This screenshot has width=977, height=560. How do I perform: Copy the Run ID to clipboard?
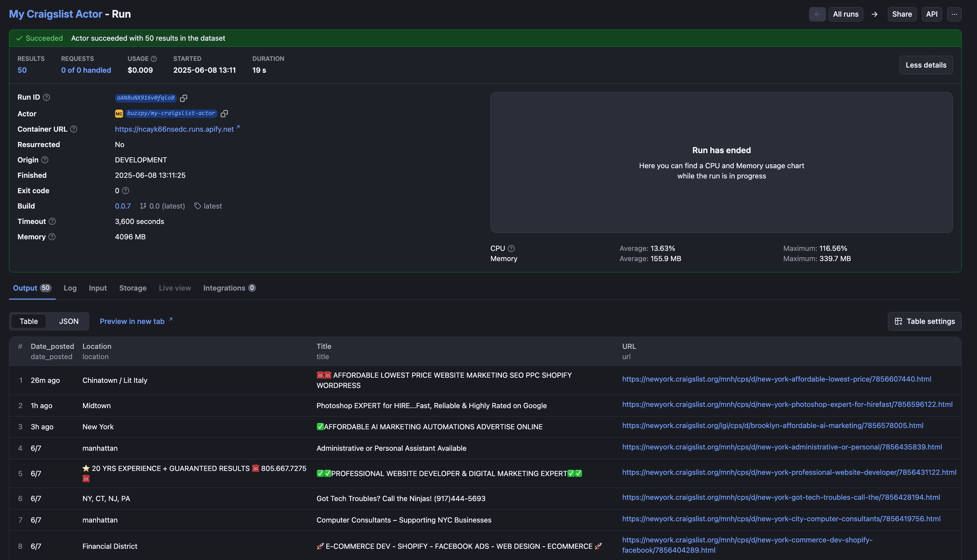click(x=184, y=98)
